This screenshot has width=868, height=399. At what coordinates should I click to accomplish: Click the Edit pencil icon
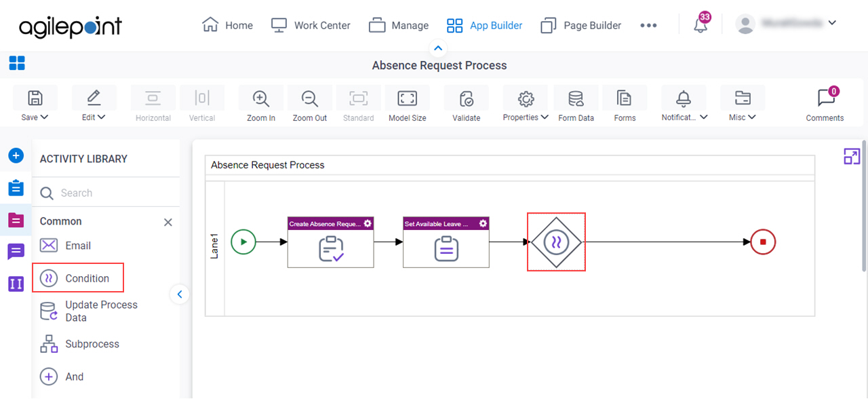tap(94, 98)
